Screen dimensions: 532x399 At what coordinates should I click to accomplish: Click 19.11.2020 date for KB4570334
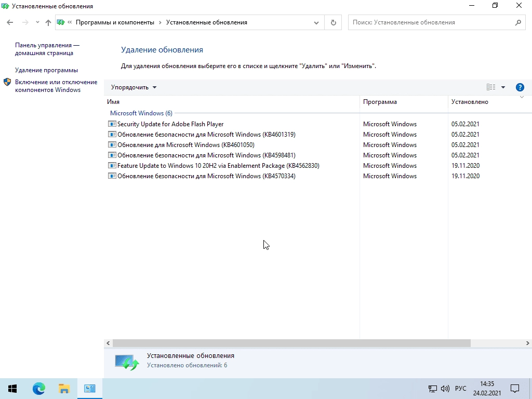coord(465,176)
